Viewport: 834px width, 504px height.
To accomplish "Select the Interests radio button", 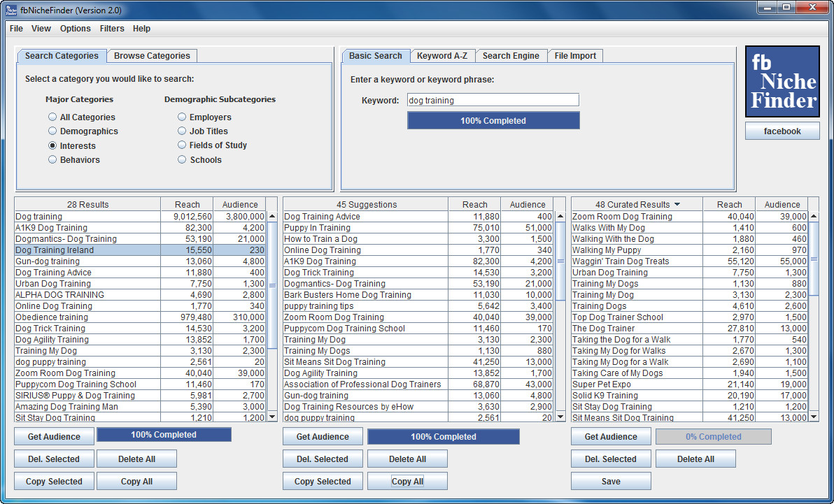I will pyautogui.click(x=52, y=145).
